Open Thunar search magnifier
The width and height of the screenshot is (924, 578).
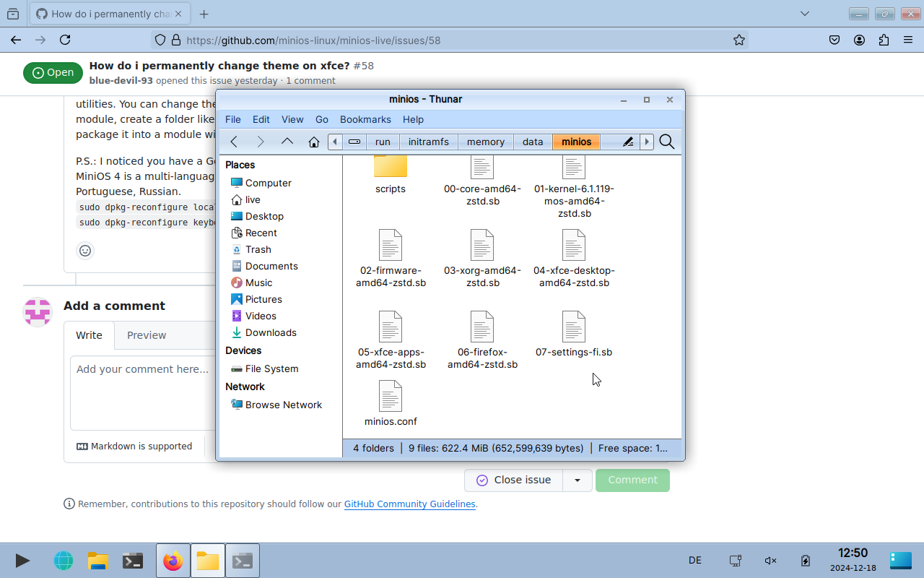(x=667, y=142)
